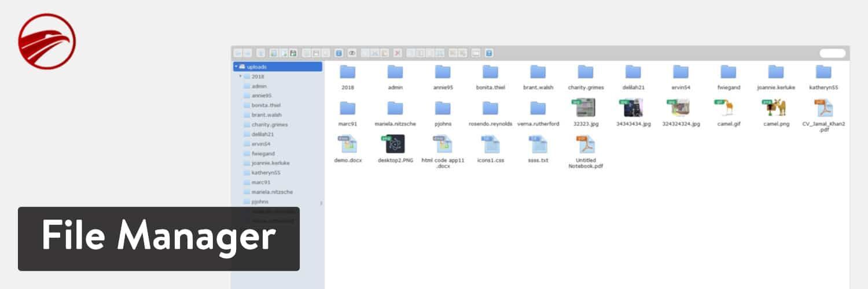Toggle file preview with the eye icon
This screenshot has width=868, height=289.
click(x=351, y=53)
